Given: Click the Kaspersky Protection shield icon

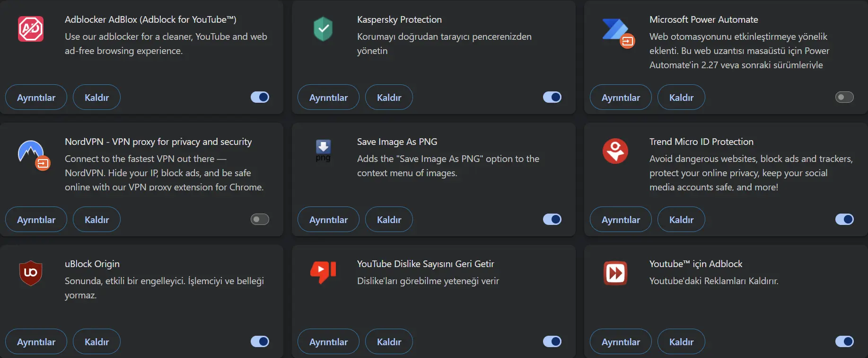Looking at the screenshot, I should (x=323, y=29).
